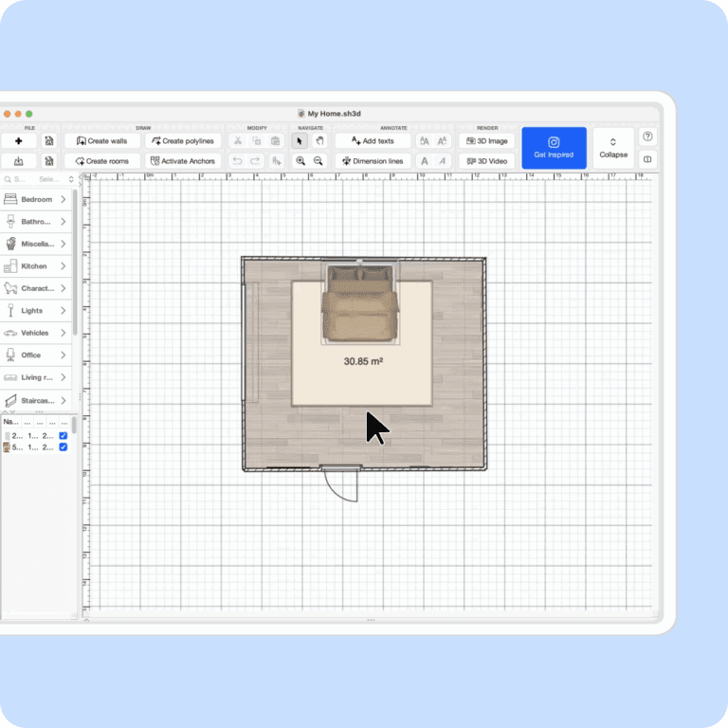The image size is (728, 728).
Task: Expand the Bedroom furniture category
Action: click(37, 199)
